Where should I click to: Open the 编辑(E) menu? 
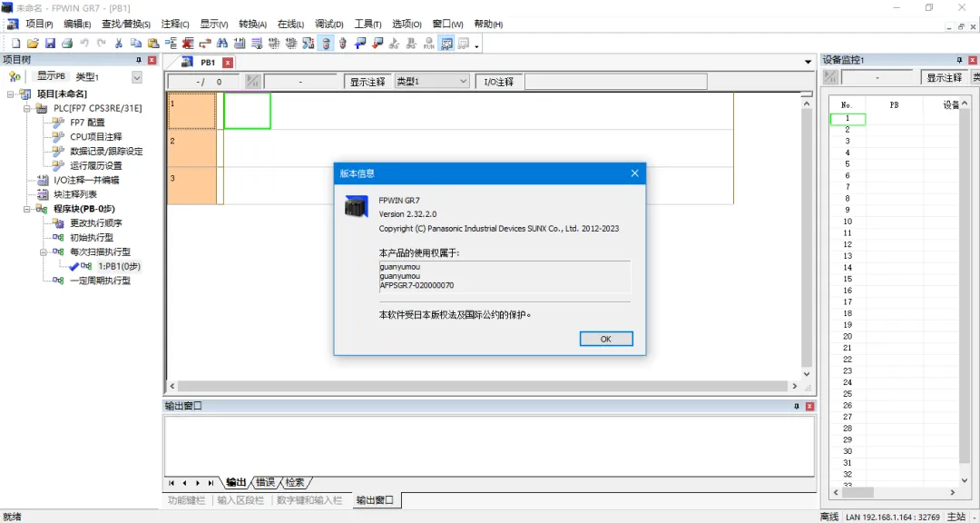77,24
